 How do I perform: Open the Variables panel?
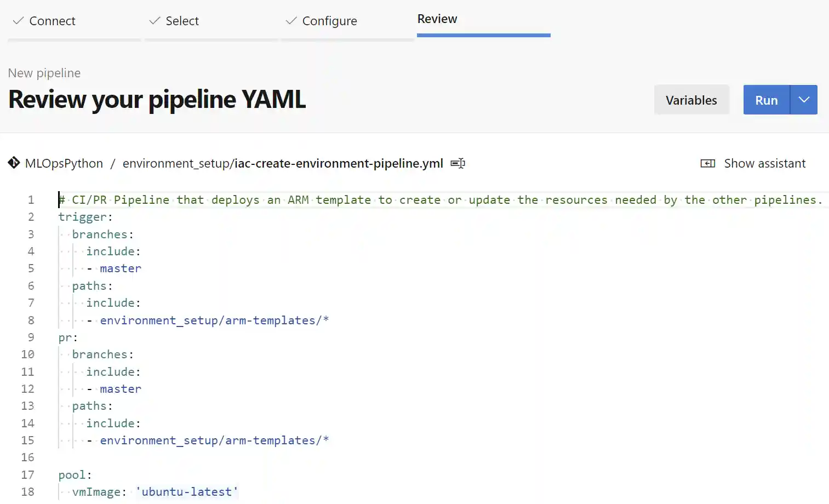[x=691, y=100]
